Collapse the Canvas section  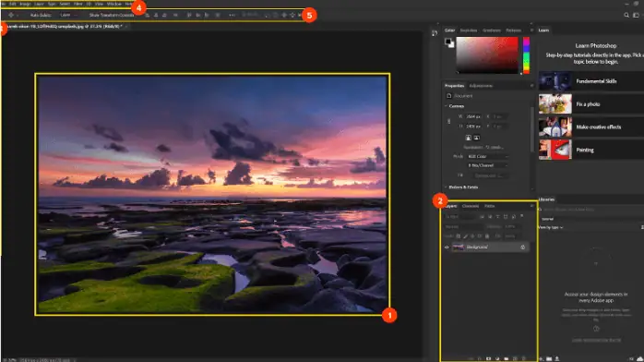(446, 106)
